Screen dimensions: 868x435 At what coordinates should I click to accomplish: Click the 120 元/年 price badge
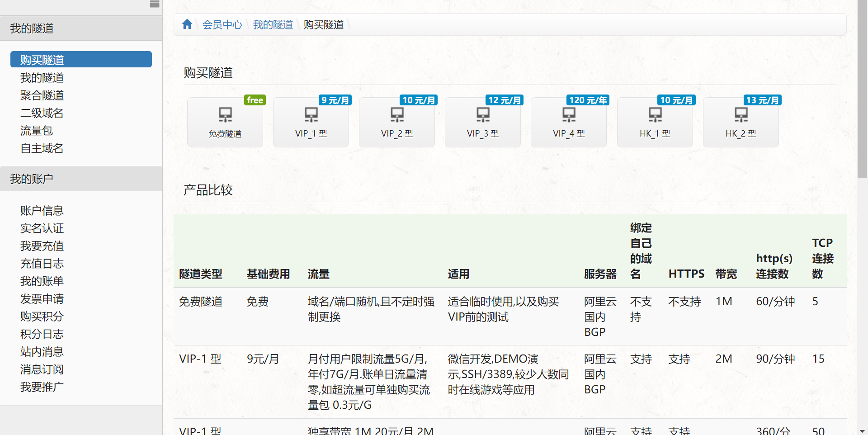(x=588, y=100)
